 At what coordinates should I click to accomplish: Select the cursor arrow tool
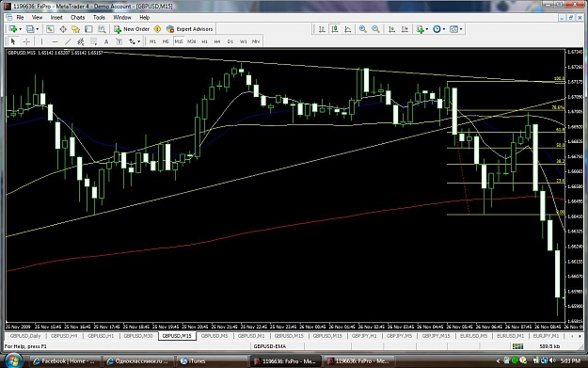pyautogui.click(x=13, y=41)
